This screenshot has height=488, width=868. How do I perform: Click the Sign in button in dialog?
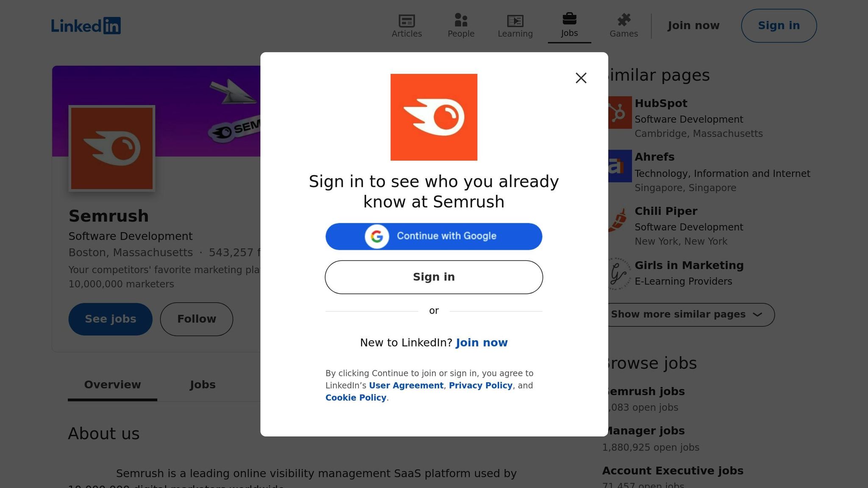tap(434, 277)
